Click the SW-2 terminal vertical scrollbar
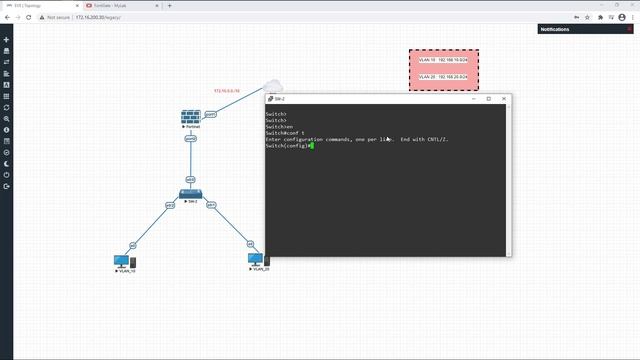Image resolution: width=640 pixels, height=360 pixels. coord(508,180)
